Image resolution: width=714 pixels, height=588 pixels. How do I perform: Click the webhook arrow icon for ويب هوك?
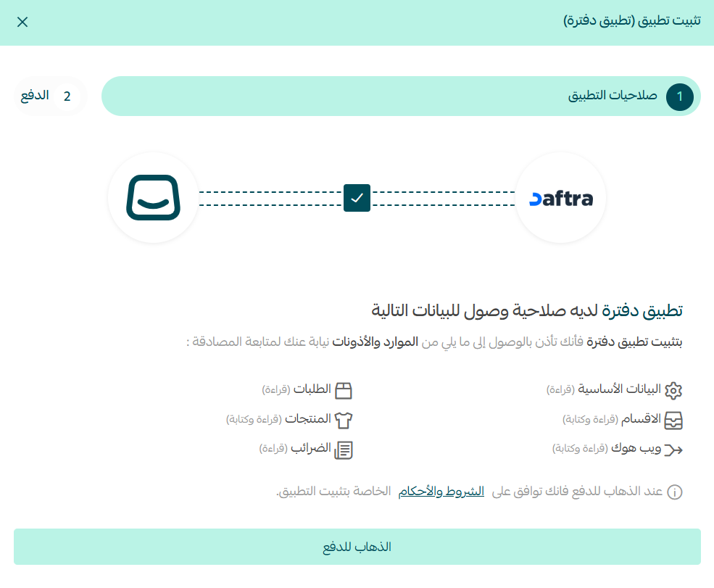tap(673, 450)
